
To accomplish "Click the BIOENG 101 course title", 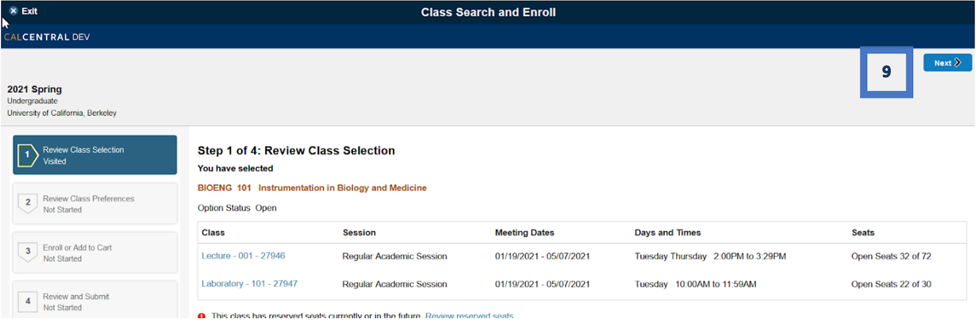I will [x=312, y=188].
